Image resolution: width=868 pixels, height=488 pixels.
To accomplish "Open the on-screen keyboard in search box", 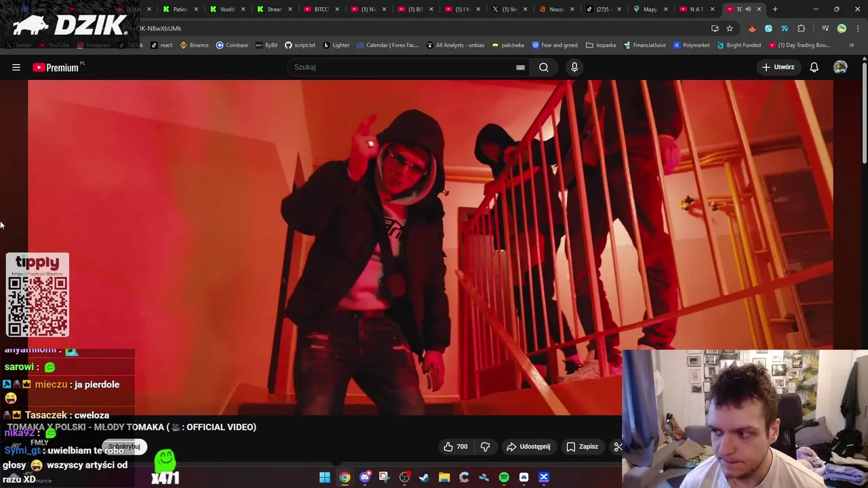I will pyautogui.click(x=520, y=67).
